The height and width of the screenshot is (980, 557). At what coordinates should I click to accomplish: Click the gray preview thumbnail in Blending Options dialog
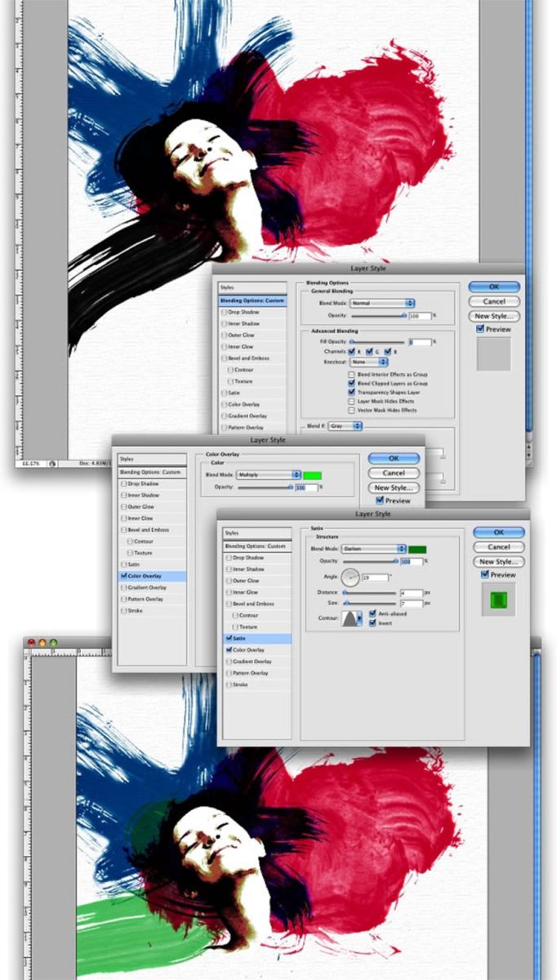point(494,354)
